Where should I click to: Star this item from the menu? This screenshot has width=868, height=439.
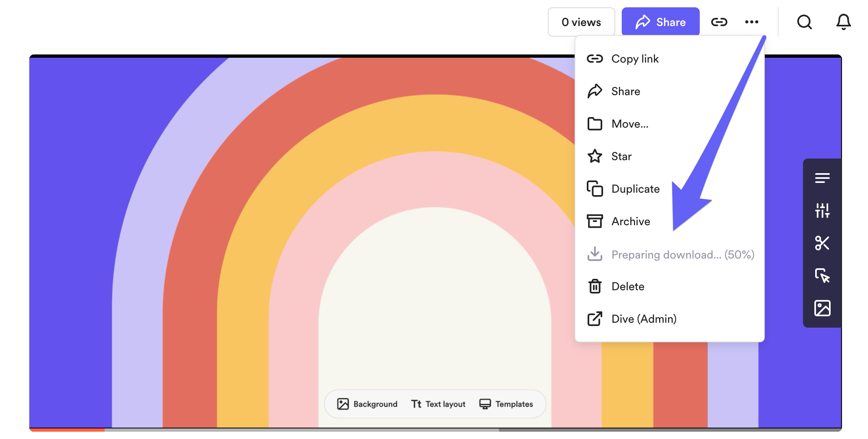tap(670, 156)
